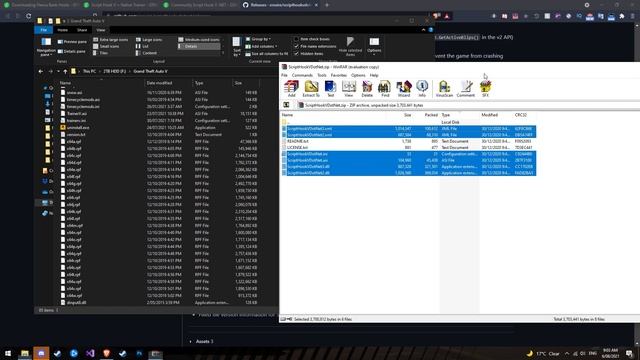Open WinRAR Favorites menu
Viewport: 640px width, 360px height.
pos(338,76)
